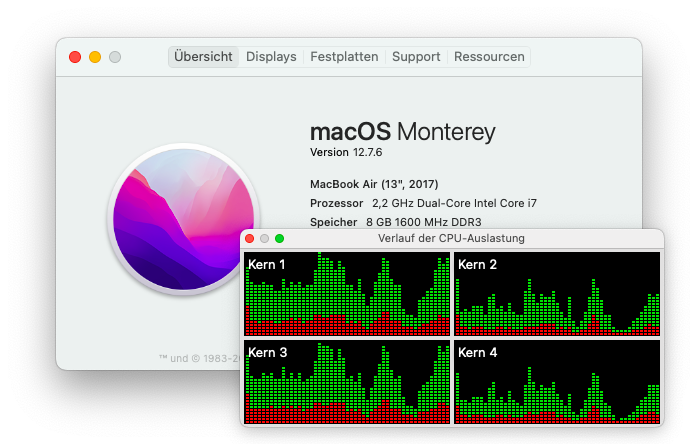
Task: Click the 'Verlauf der CPU-Auslastung' title bar
Action: pyautogui.click(x=451, y=239)
